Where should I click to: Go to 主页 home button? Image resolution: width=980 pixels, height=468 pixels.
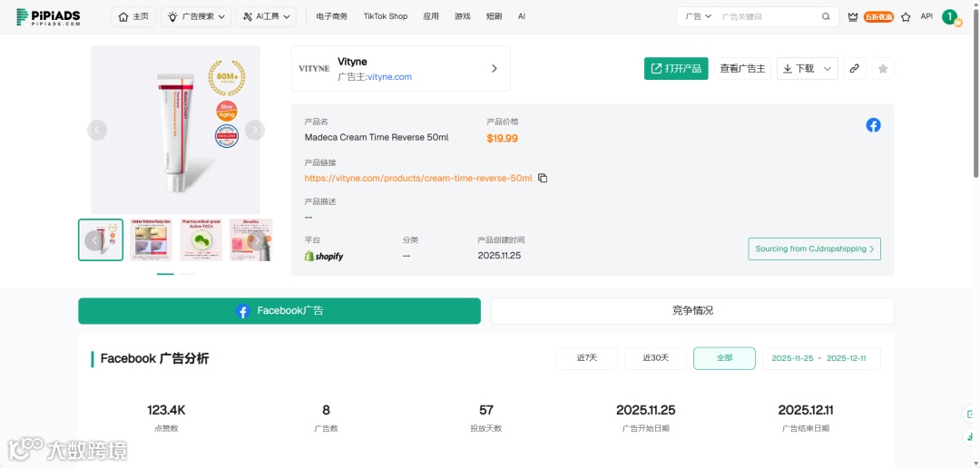133,17
